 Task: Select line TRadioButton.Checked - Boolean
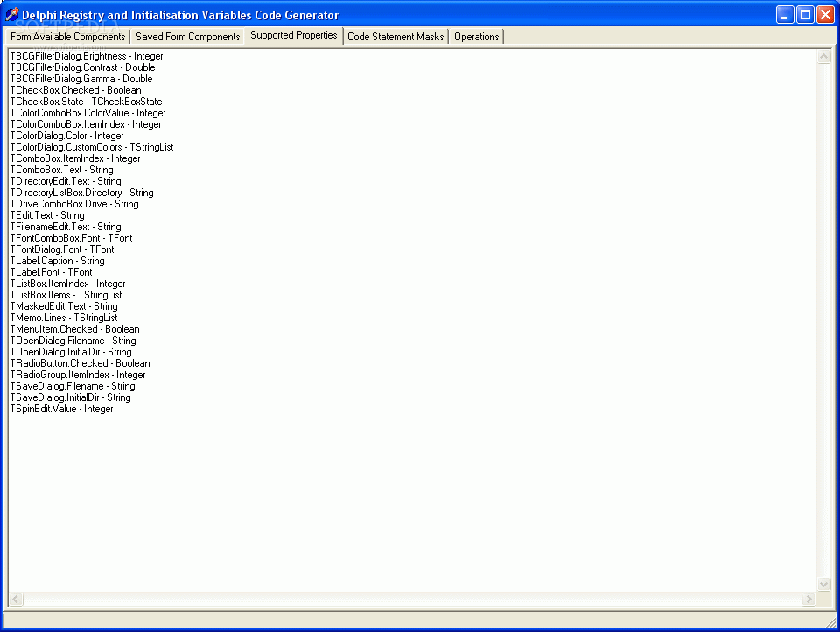coord(80,363)
